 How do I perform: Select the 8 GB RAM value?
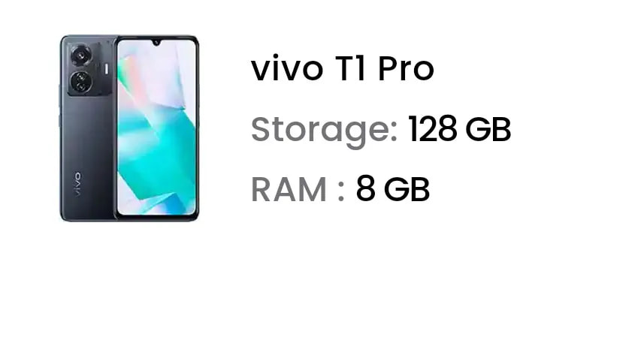(x=393, y=189)
